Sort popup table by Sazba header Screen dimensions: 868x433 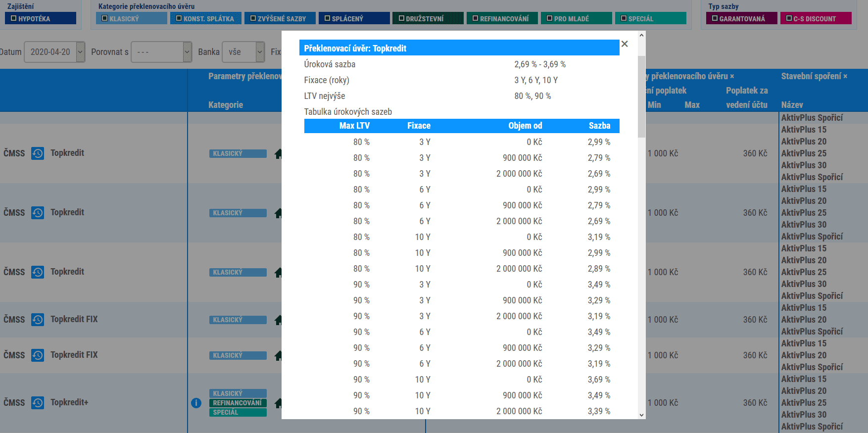599,126
